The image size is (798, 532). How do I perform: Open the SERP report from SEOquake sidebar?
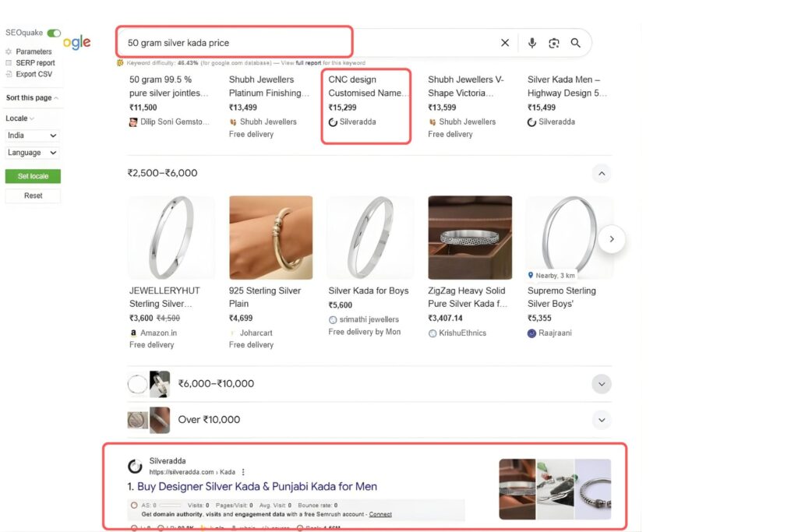click(x=9, y=62)
